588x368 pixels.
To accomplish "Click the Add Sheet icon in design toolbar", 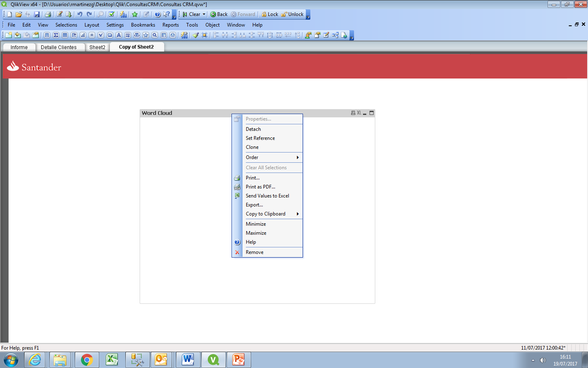I will point(9,35).
